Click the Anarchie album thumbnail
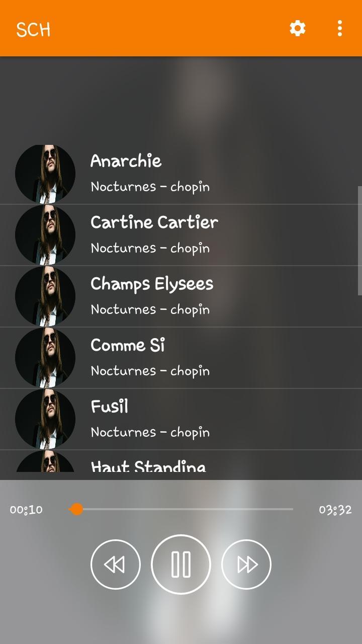The height and width of the screenshot is (644, 362). click(45, 174)
